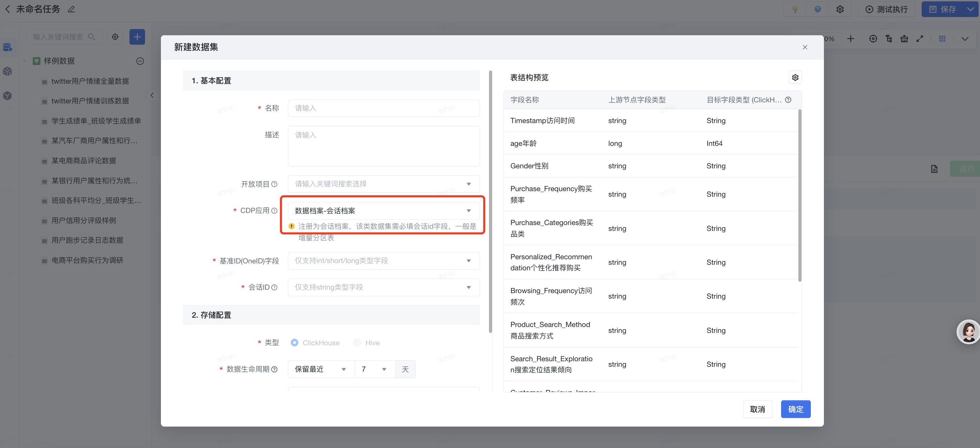Click the blue plus button in the sidebar
Screen dimensions: 980x448
click(137, 37)
